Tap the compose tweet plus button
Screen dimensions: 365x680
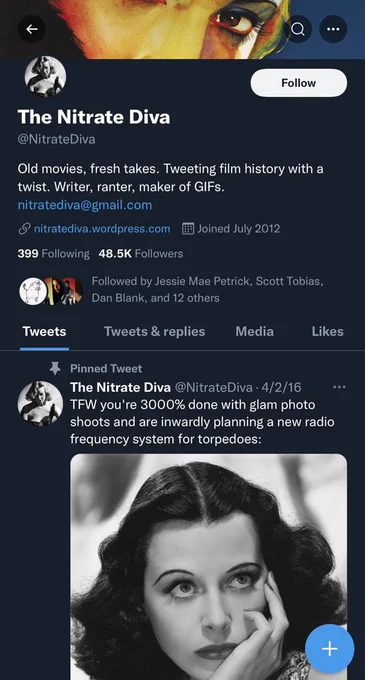click(x=329, y=649)
